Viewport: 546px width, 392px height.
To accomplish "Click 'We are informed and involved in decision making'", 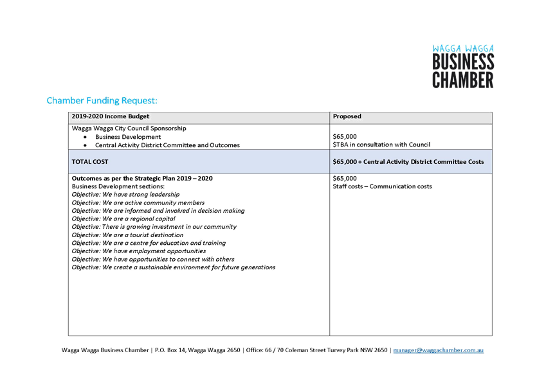I will 174,211.
